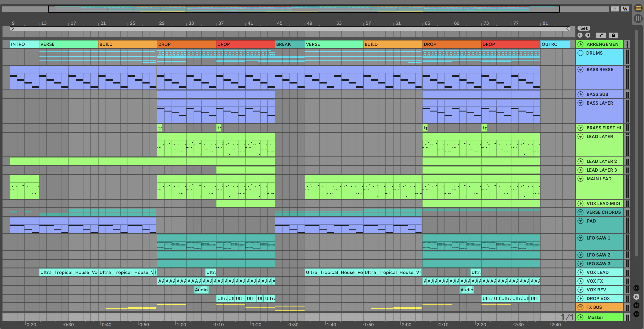
Task: Select the BREAK section clip
Action: [289, 44]
